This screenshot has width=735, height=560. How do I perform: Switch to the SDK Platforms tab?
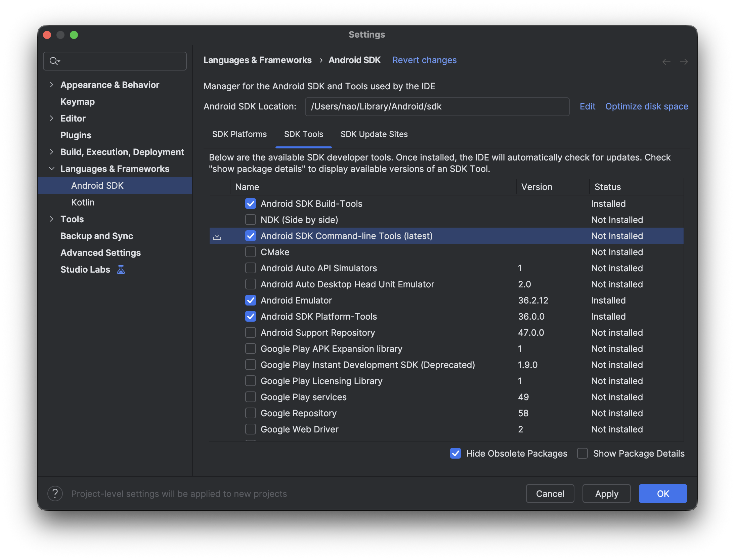click(x=239, y=134)
